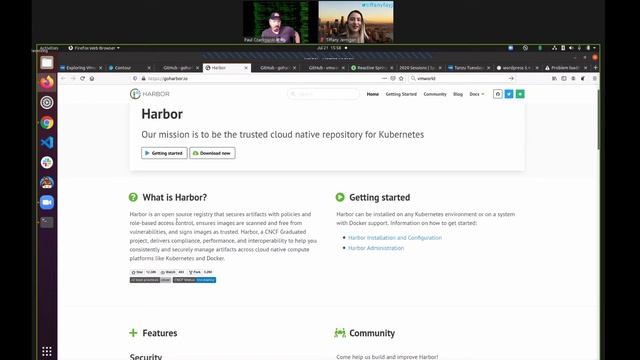Reload the goharbor.io page
Viewport: 640px width, 360px height.
(x=82, y=78)
